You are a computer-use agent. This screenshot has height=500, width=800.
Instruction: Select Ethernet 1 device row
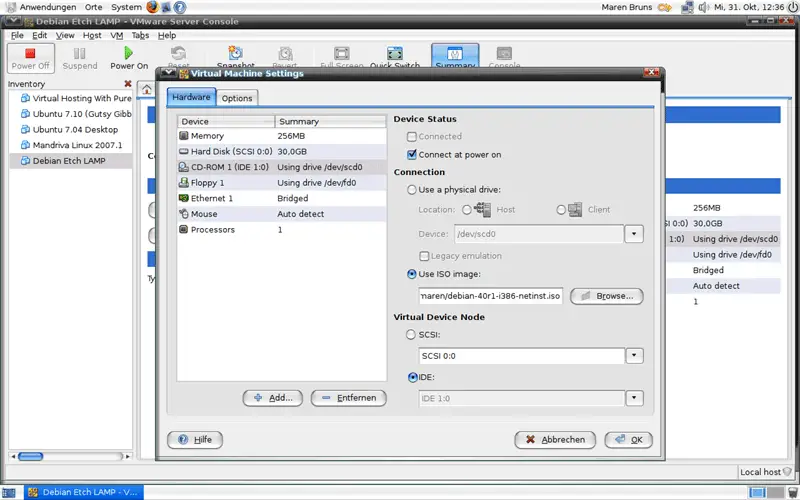click(x=281, y=198)
